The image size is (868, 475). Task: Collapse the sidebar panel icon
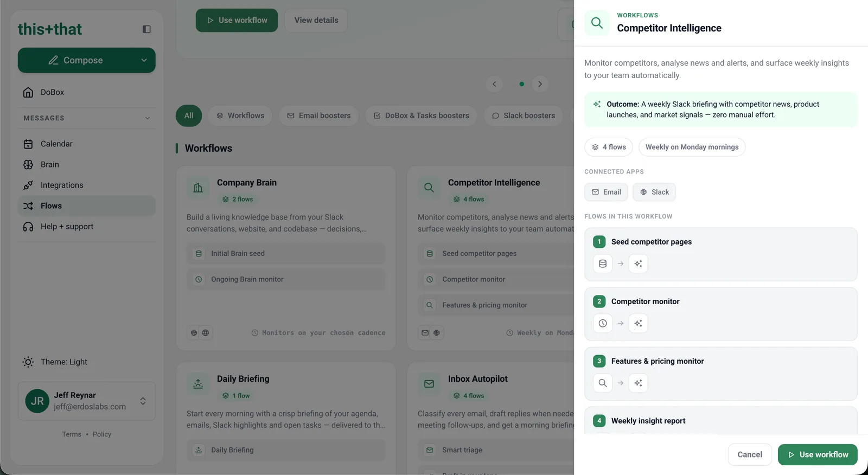tap(146, 29)
